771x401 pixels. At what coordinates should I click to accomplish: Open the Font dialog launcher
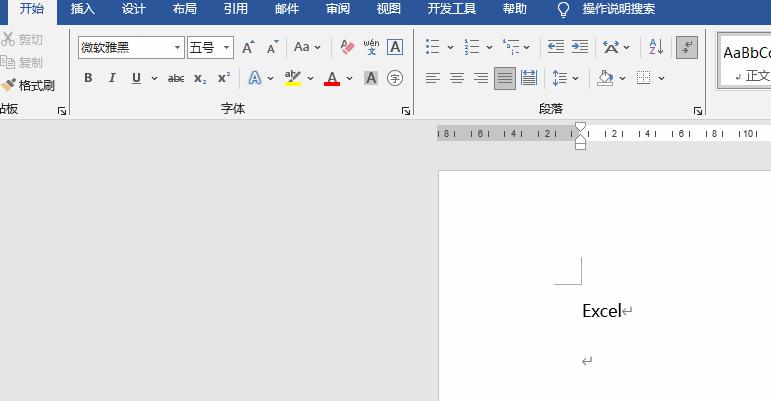(x=406, y=111)
